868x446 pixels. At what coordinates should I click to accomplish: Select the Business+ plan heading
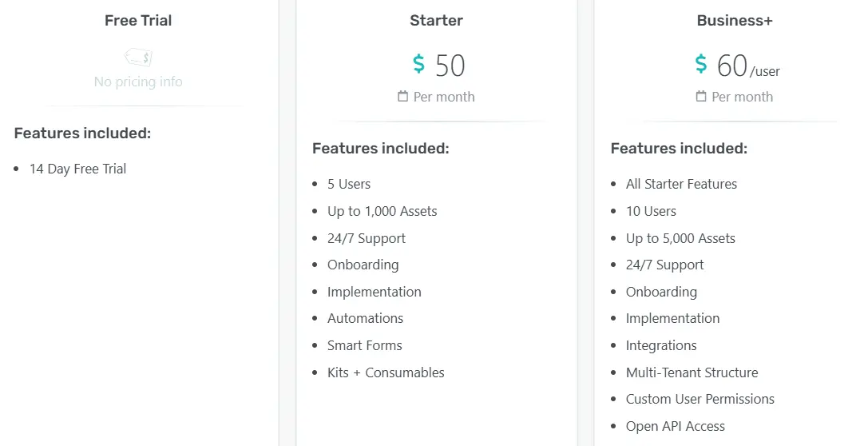pos(735,21)
